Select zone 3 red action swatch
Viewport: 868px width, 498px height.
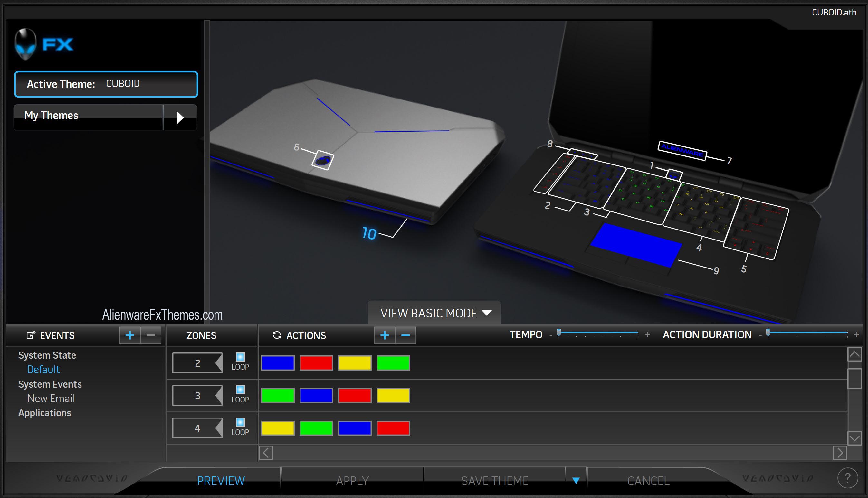pyautogui.click(x=355, y=395)
